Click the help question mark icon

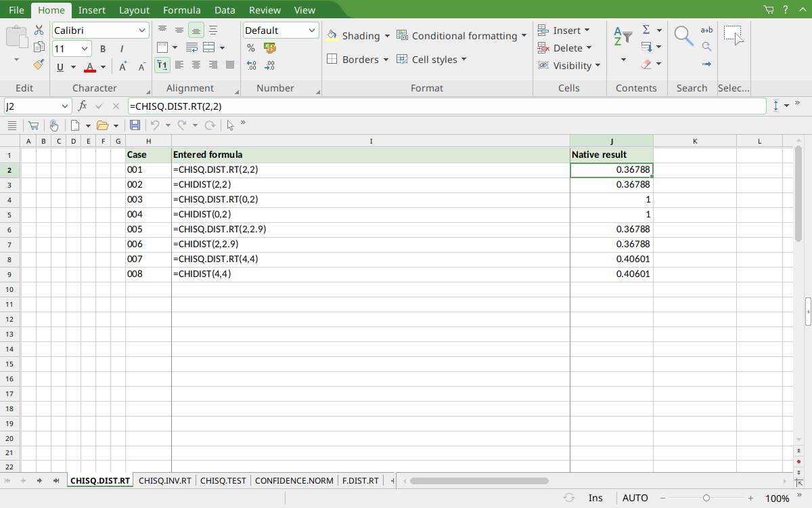(786, 9)
